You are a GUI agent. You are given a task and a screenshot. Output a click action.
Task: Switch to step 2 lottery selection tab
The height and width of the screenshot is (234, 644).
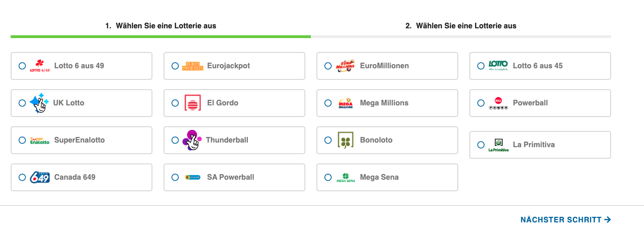461,26
